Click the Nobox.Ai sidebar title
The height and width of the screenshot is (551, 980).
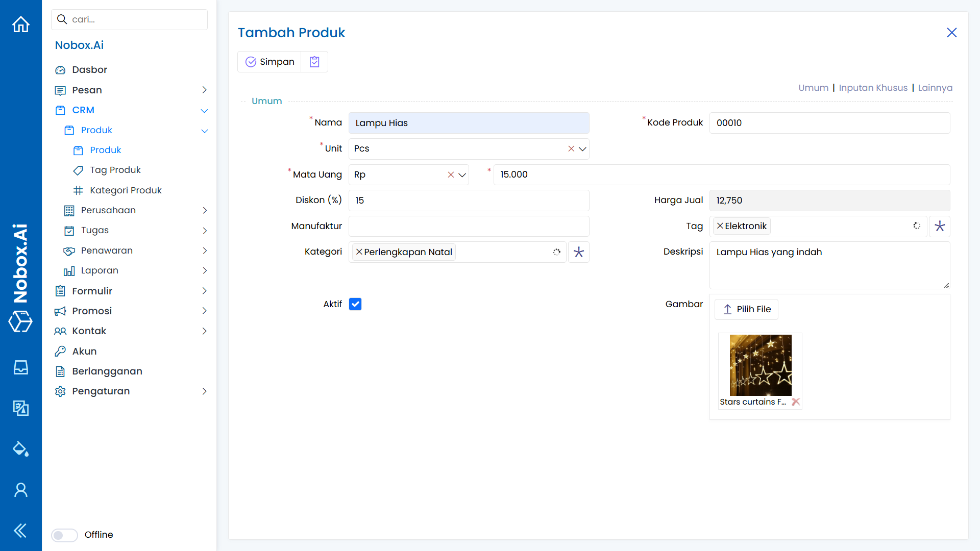tap(79, 45)
